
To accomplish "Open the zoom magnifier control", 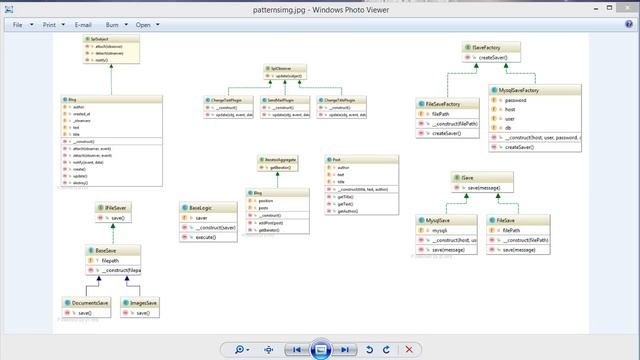I will point(242,350).
